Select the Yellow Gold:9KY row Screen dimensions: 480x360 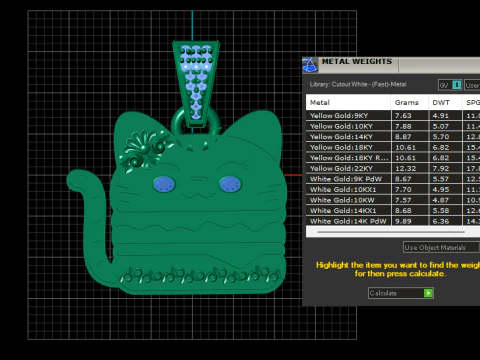point(393,116)
